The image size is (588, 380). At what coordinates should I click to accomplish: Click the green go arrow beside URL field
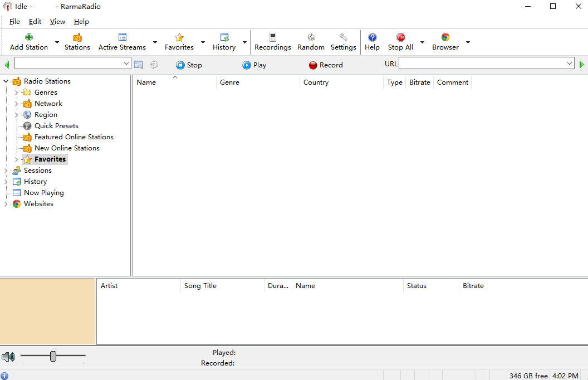click(582, 65)
